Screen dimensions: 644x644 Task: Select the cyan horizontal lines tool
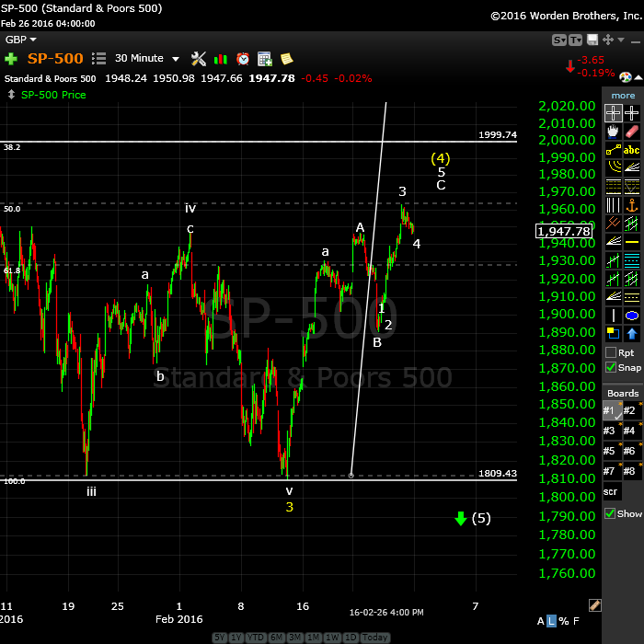click(631, 260)
